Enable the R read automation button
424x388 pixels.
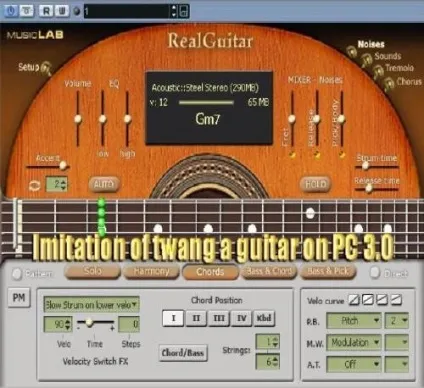46,11
